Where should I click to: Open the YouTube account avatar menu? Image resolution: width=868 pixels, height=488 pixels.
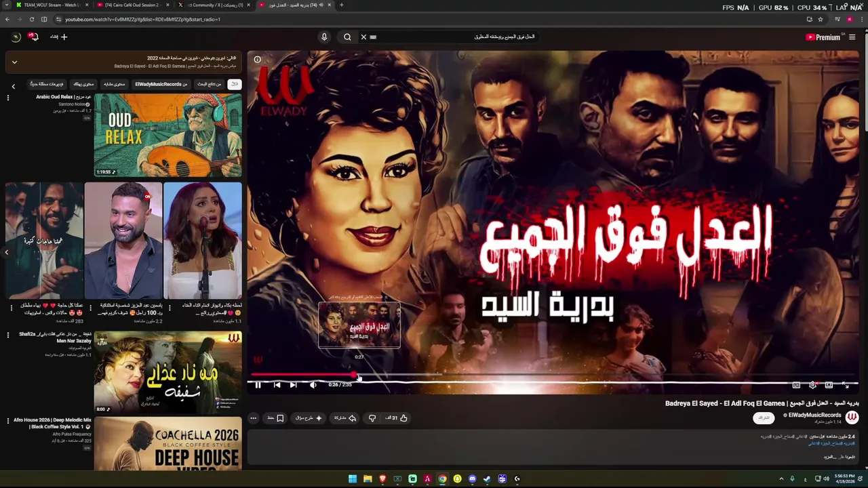tap(16, 37)
